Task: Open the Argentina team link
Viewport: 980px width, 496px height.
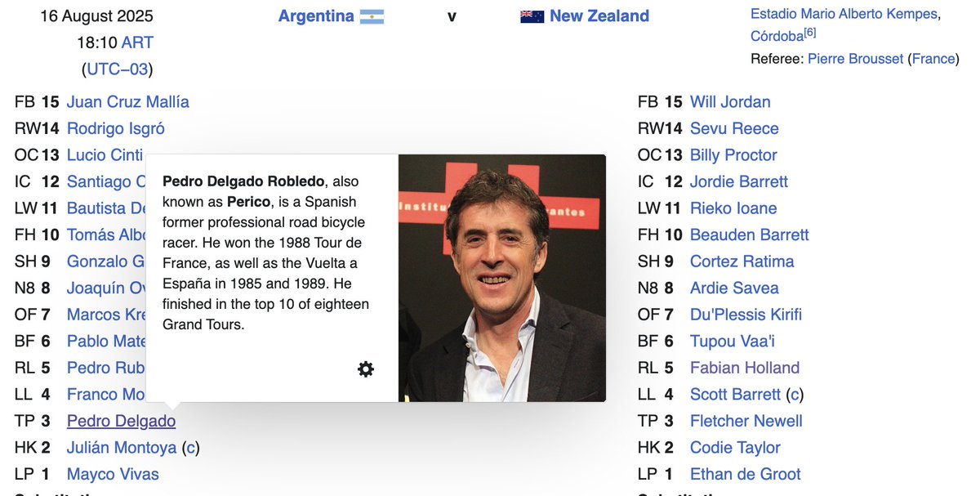Action: (x=316, y=16)
